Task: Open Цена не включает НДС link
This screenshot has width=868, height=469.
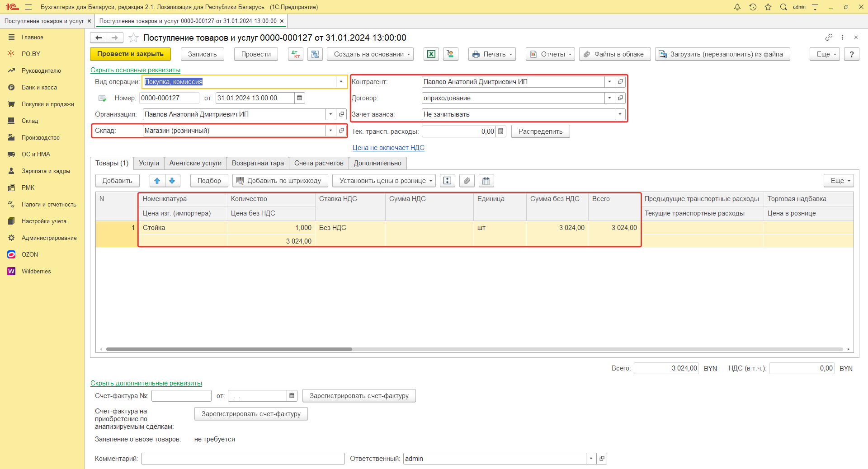Action: click(388, 148)
